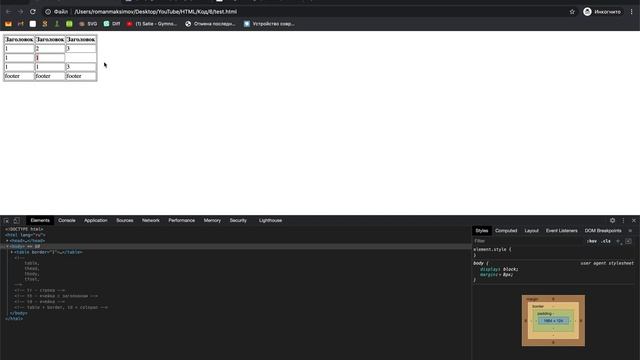Select the closing body tag line

(19, 313)
